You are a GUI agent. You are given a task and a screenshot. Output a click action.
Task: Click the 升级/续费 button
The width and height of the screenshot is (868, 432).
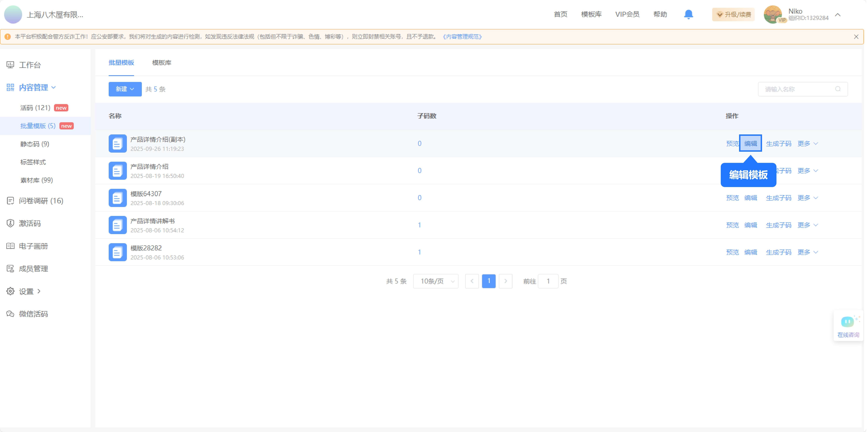tap(733, 15)
